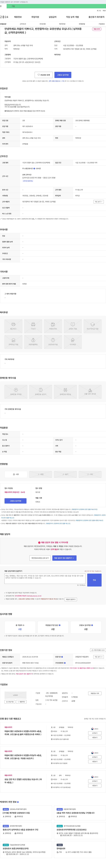Open the 한마음내과 recommended card
This screenshot has height=868, width=106.
pyautogui.click(x=61, y=849)
